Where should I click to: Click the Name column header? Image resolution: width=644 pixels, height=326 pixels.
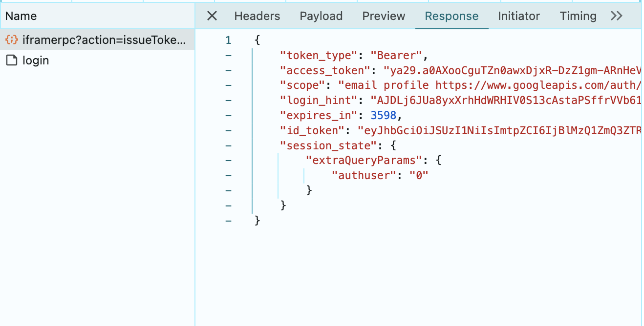20,16
